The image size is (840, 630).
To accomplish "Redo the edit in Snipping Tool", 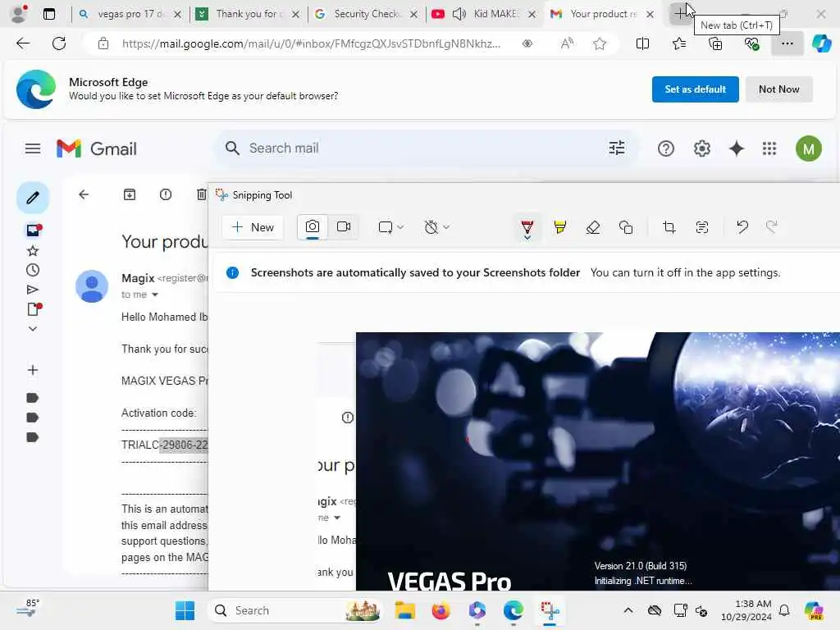I will 771,227.
